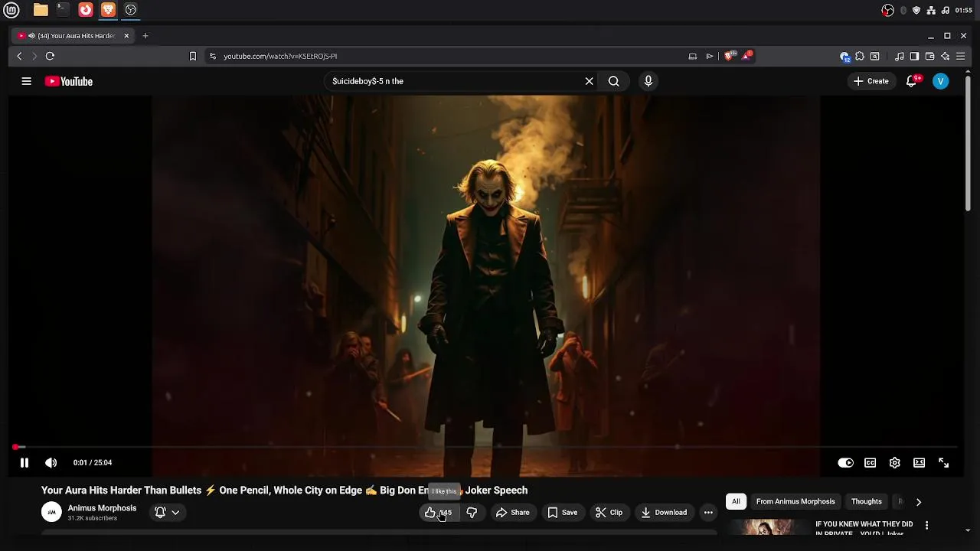The image size is (980, 551).
Task: Click the Create button
Action: pos(871,81)
